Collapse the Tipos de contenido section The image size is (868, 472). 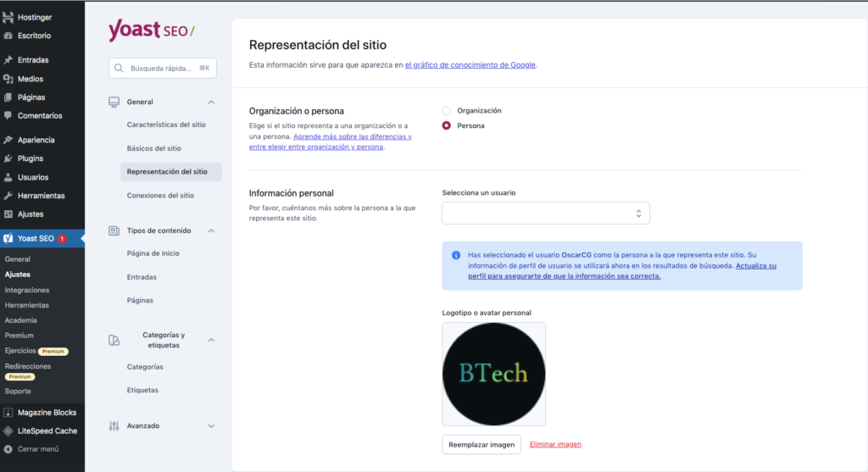211,230
